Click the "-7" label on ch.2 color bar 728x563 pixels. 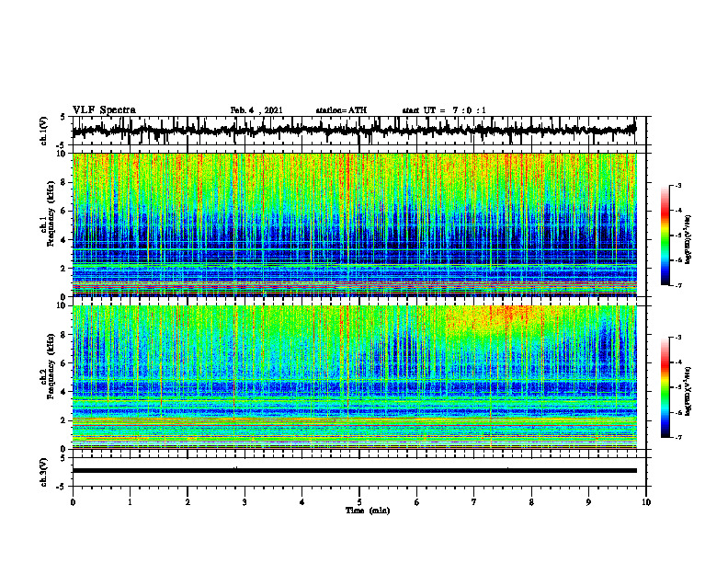click(x=677, y=438)
